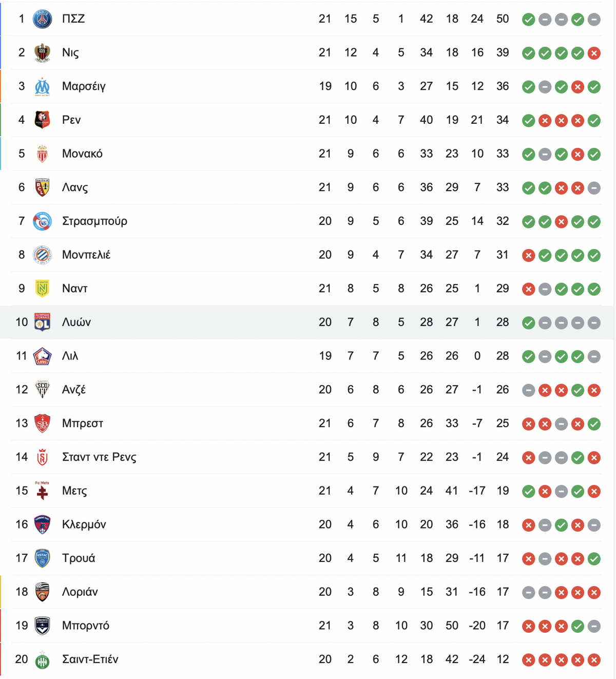
Task: Open the Λιλ team name
Action: (x=70, y=356)
